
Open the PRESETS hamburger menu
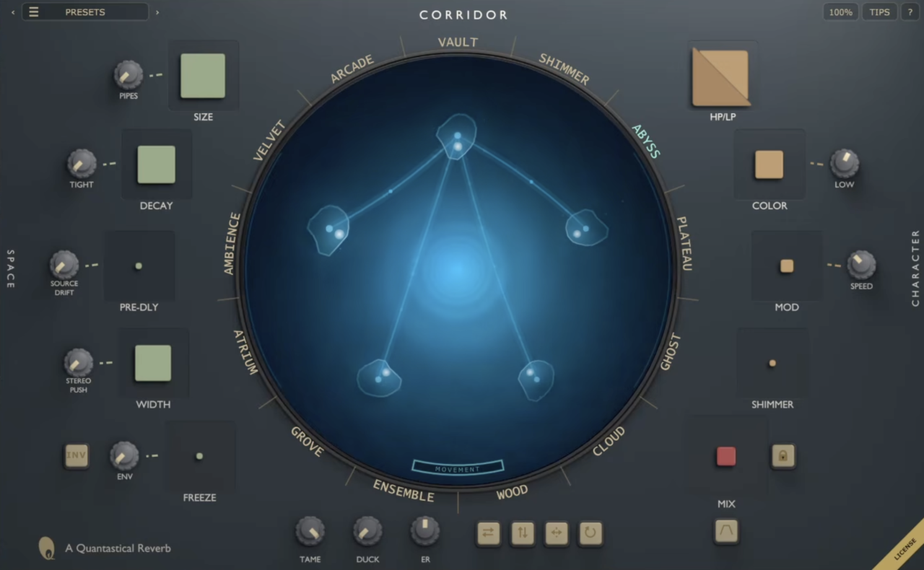pos(34,12)
